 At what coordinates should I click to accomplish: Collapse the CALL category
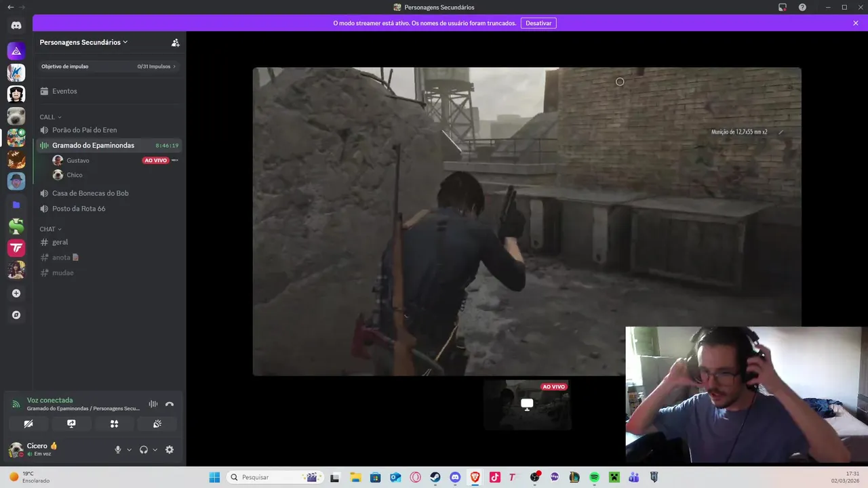click(x=50, y=117)
